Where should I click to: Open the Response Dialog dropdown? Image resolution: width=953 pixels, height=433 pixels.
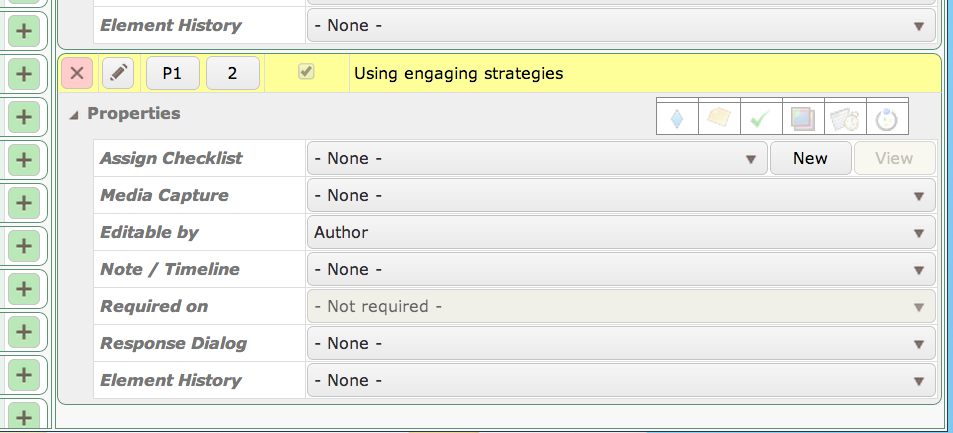621,344
